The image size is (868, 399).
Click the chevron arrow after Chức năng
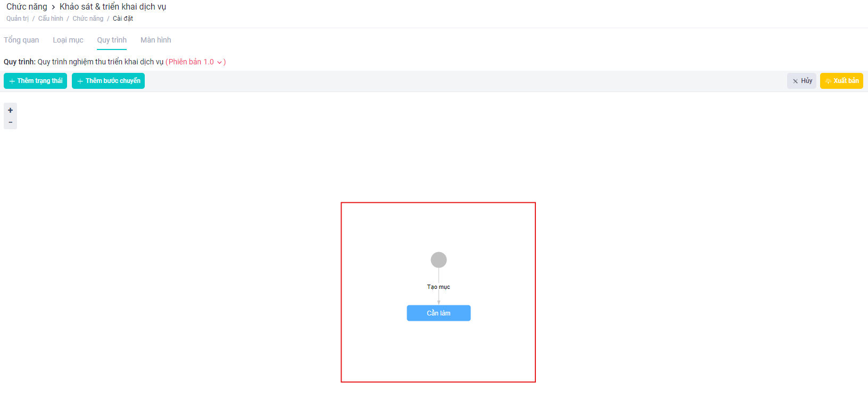coord(53,7)
